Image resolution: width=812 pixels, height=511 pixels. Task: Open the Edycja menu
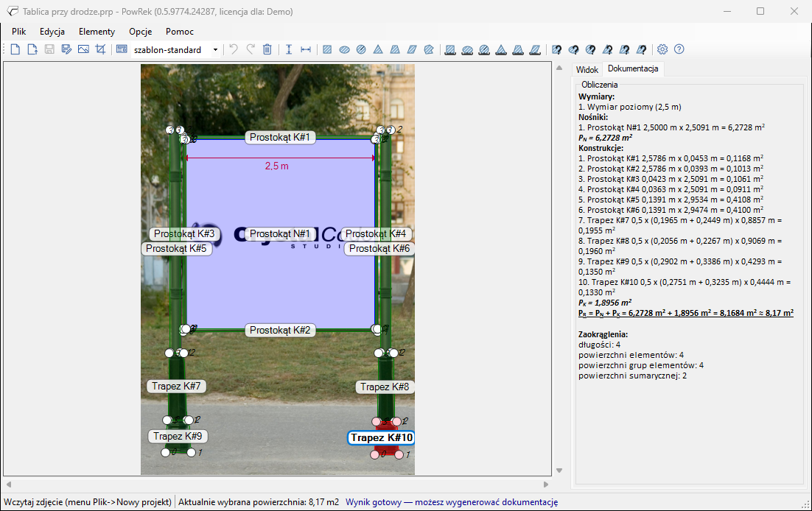[x=52, y=32]
